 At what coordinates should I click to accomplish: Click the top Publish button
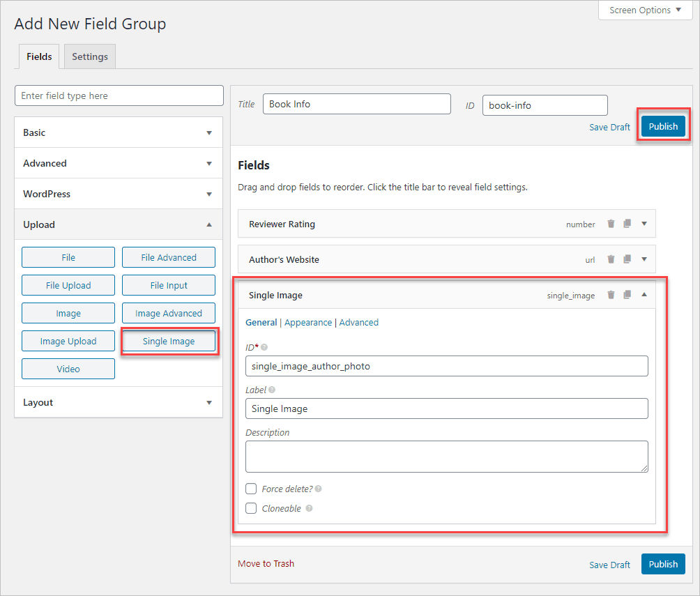click(662, 126)
